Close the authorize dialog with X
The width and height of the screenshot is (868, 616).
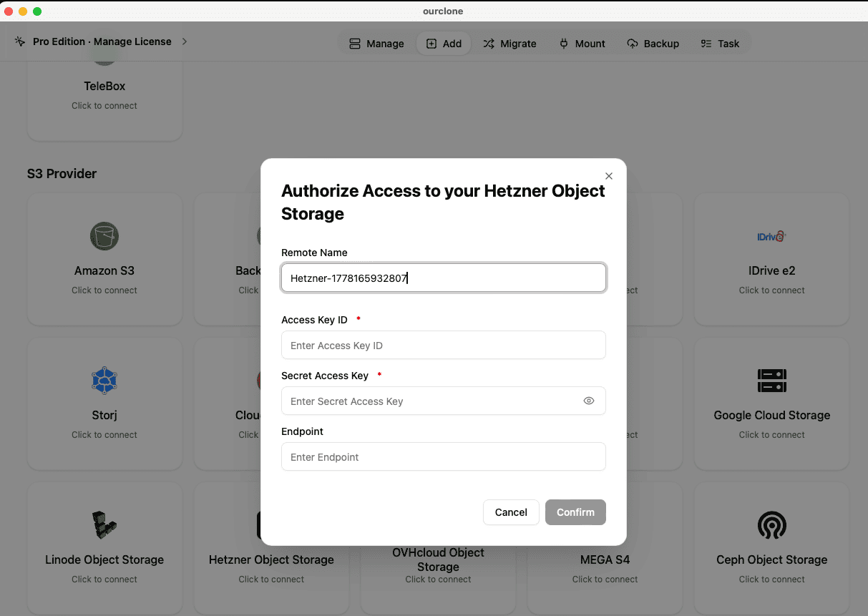(x=609, y=176)
